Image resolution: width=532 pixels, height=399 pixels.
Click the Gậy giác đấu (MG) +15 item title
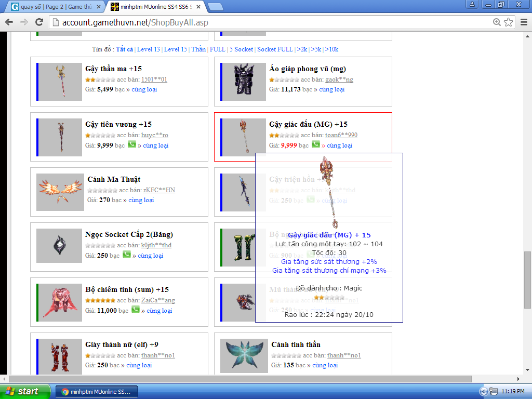[309, 124]
